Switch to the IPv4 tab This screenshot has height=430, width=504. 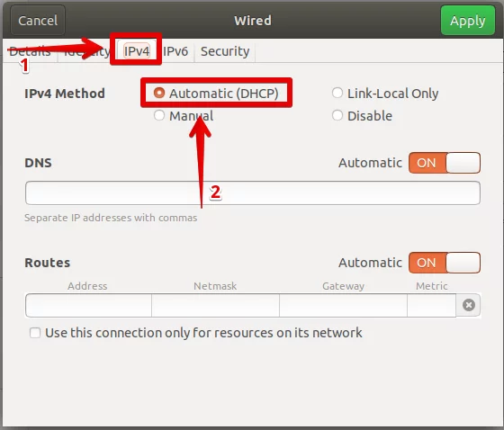coord(137,51)
